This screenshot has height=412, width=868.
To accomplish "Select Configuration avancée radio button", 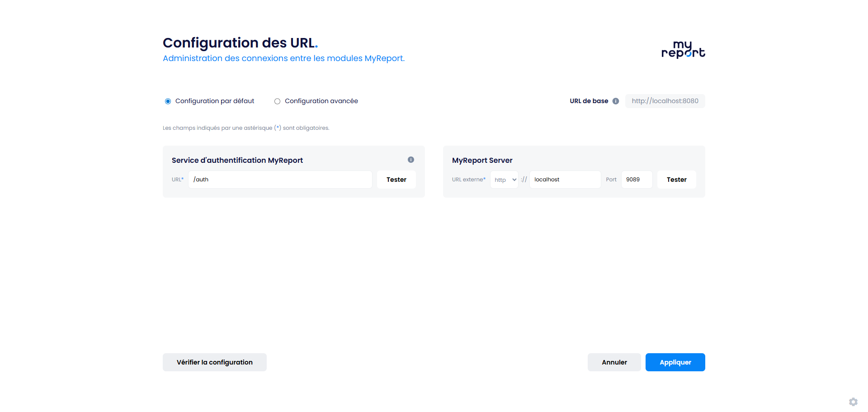I will pos(277,101).
